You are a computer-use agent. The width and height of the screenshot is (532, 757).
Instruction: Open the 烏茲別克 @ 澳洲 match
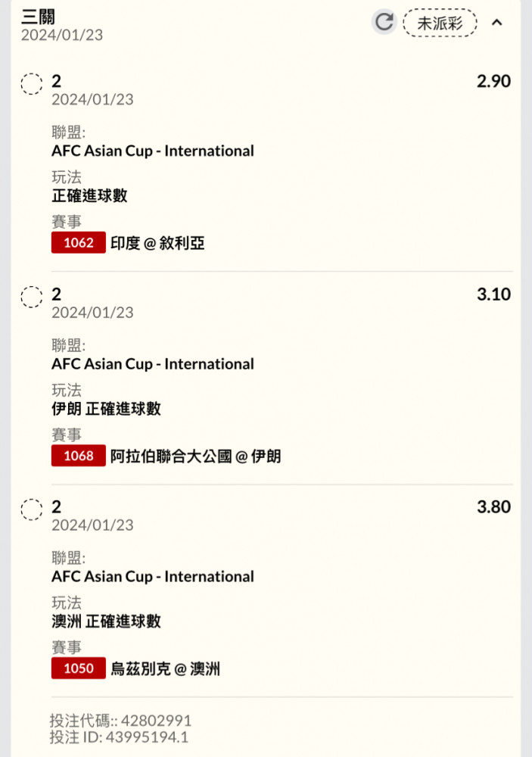tap(165, 668)
